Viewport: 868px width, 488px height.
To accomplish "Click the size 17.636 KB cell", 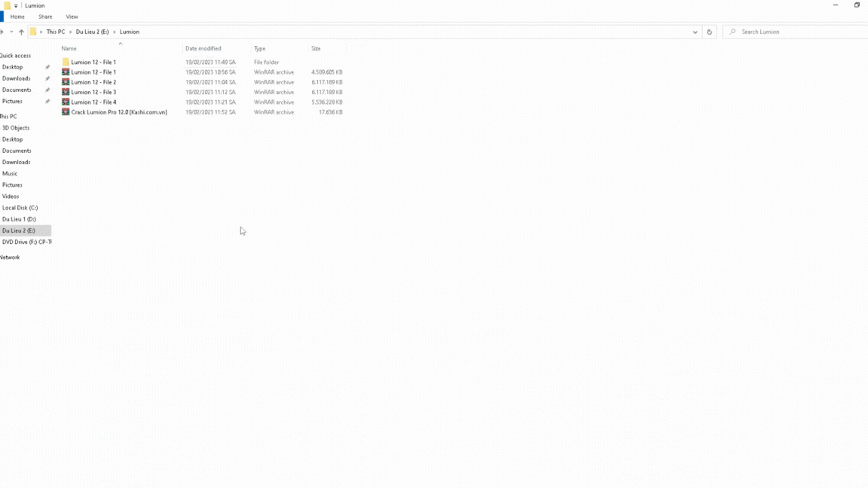I will coord(331,111).
